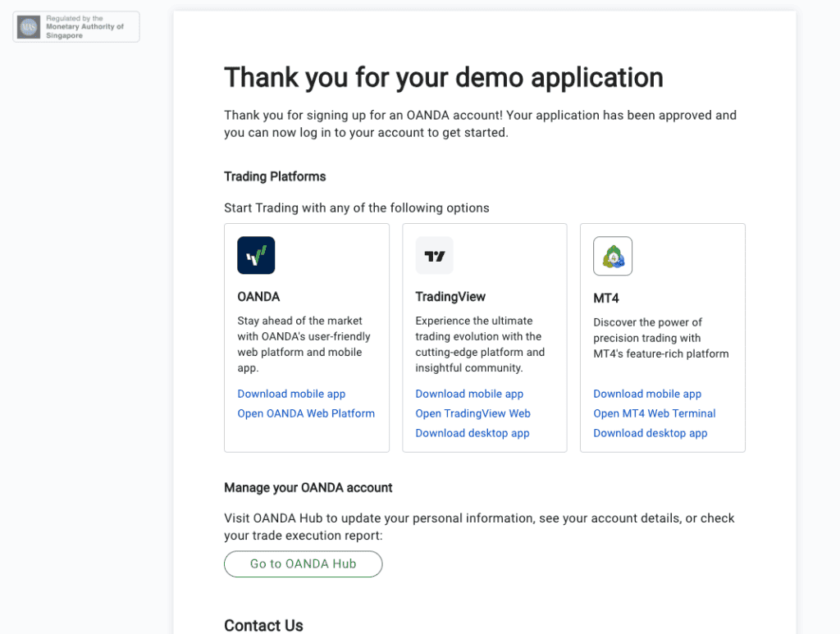Click the TradingView logo icon

434,255
